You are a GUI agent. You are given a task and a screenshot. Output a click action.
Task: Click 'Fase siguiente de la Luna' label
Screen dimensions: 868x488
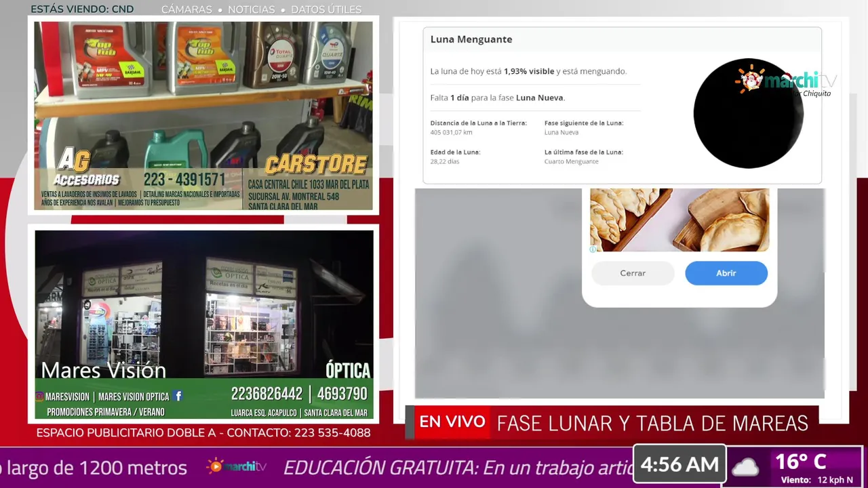click(584, 123)
